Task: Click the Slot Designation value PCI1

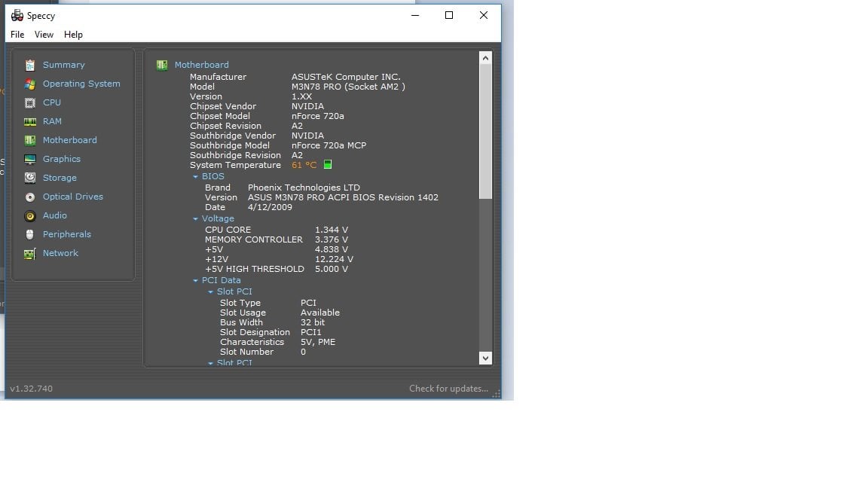Action: 311,332
